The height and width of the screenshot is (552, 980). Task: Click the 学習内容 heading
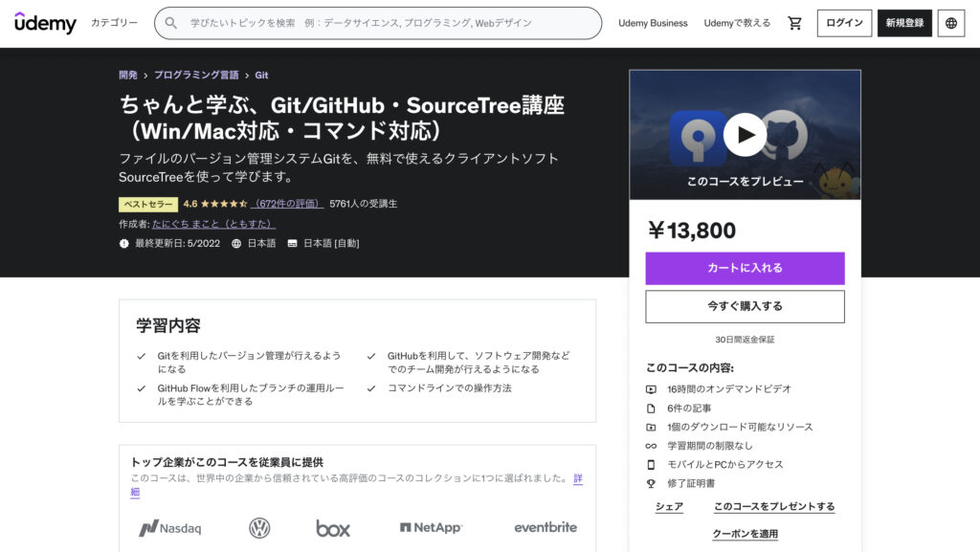pyautogui.click(x=168, y=325)
